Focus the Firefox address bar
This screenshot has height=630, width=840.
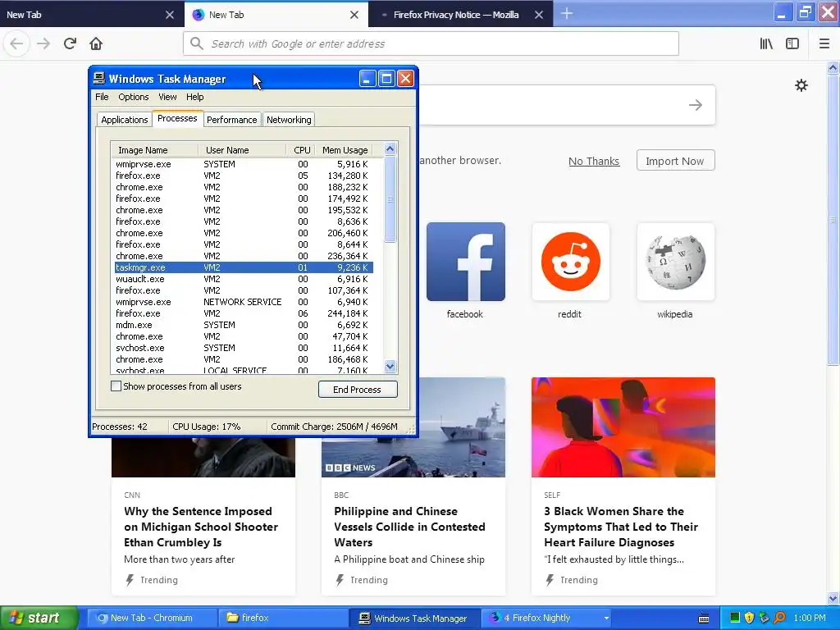coord(431,44)
